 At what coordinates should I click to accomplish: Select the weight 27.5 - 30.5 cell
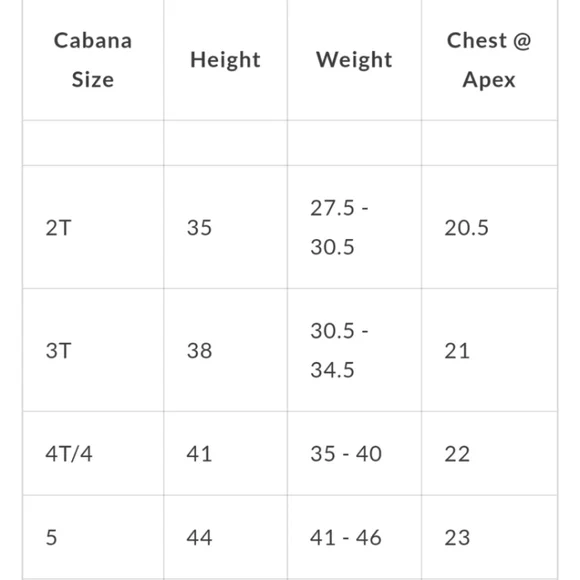[354, 227]
